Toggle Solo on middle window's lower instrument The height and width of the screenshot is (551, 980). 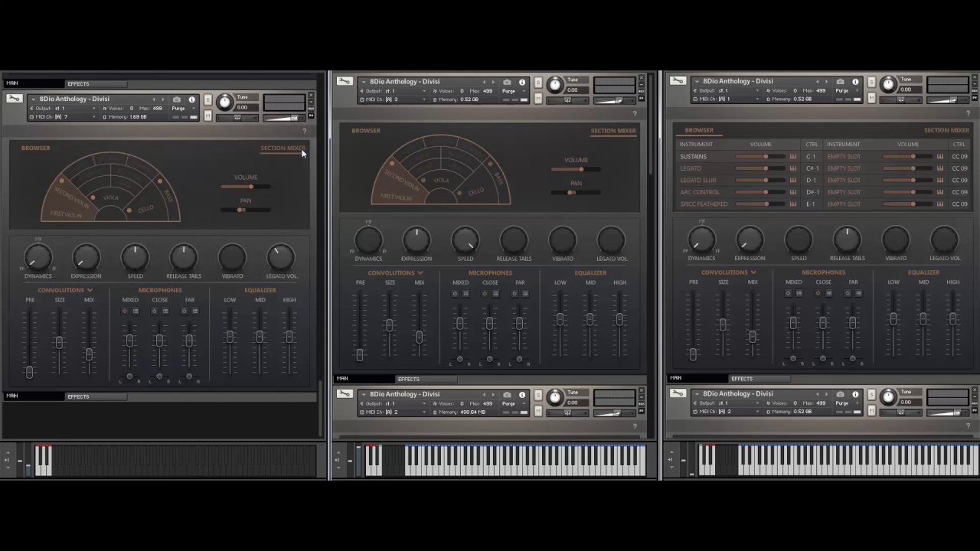coord(538,396)
